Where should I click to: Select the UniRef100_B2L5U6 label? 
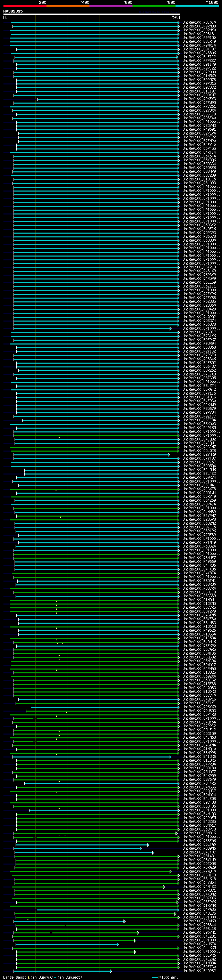tap(199, 470)
